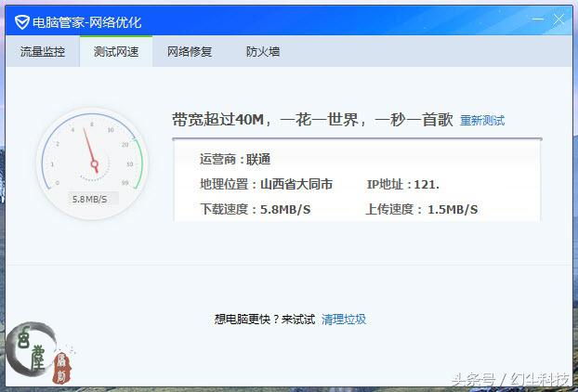Open the 网络修复 tab
Image resolution: width=578 pixels, height=392 pixels.
pyautogui.click(x=190, y=52)
